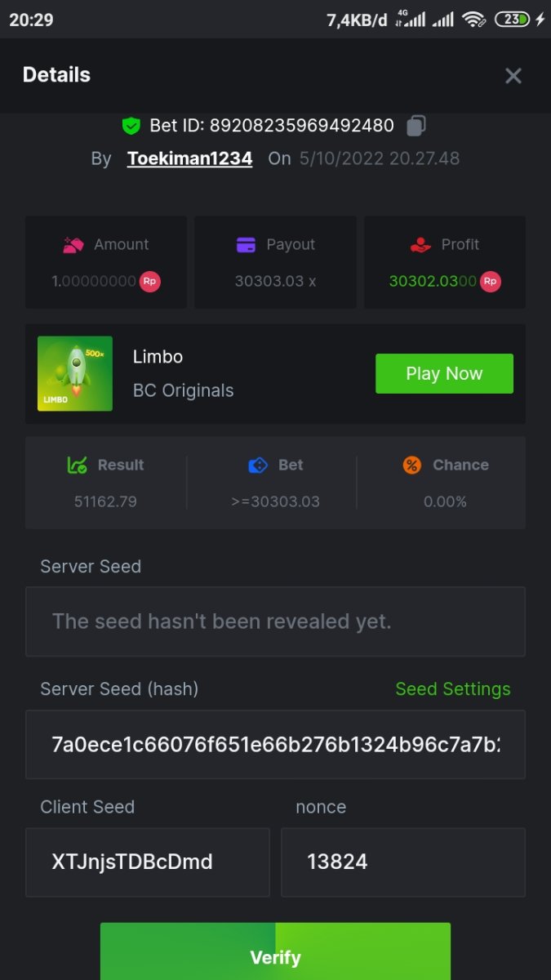Click the orange Chance percent icon
The height and width of the screenshot is (980, 551).
pyautogui.click(x=412, y=465)
